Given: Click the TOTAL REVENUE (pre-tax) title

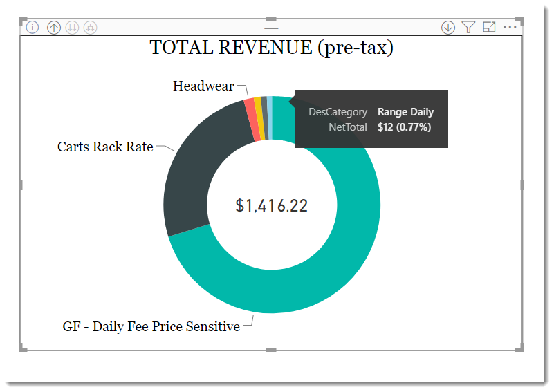Looking at the screenshot, I should (x=271, y=47).
